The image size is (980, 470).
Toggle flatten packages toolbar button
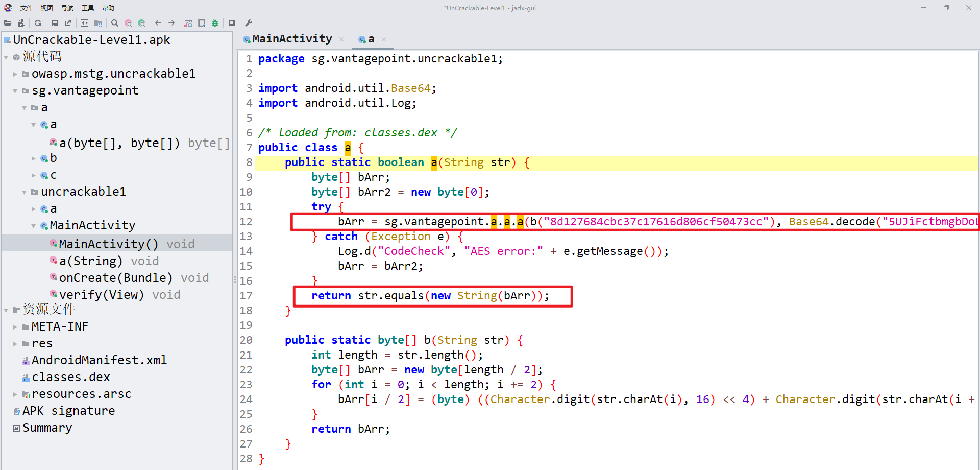click(x=98, y=23)
